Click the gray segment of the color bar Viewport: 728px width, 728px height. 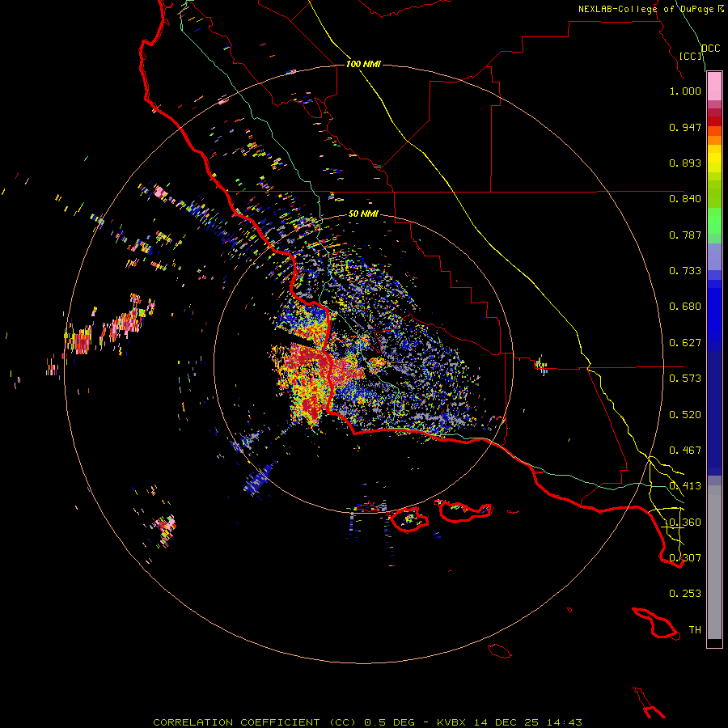tap(714, 562)
